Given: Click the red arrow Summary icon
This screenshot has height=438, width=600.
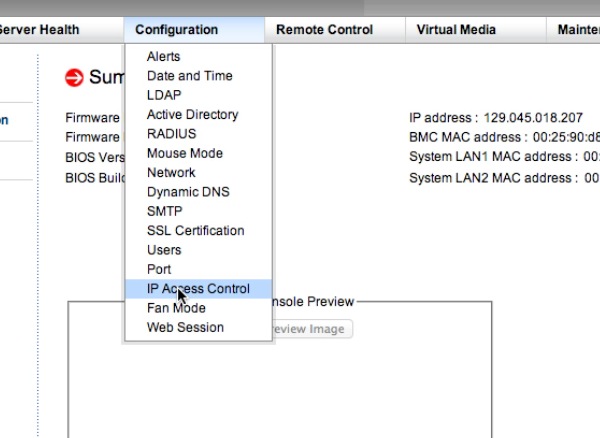Looking at the screenshot, I should pyautogui.click(x=74, y=77).
